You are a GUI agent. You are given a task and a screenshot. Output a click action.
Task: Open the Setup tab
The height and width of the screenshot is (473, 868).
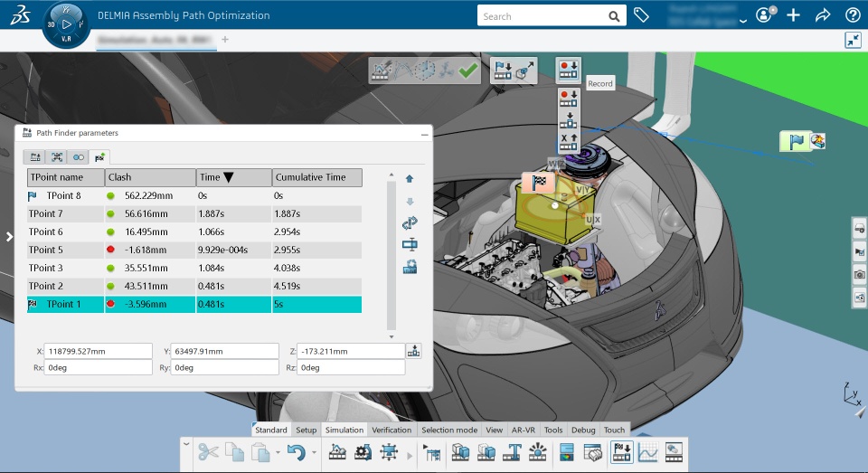pos(307,430)
